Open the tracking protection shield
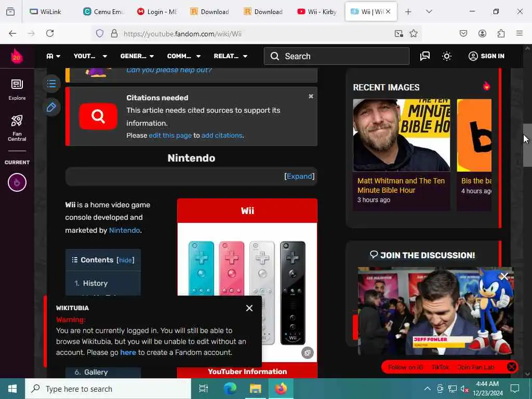The height and width of the screenshot is (399, 532). coord(99,33)
